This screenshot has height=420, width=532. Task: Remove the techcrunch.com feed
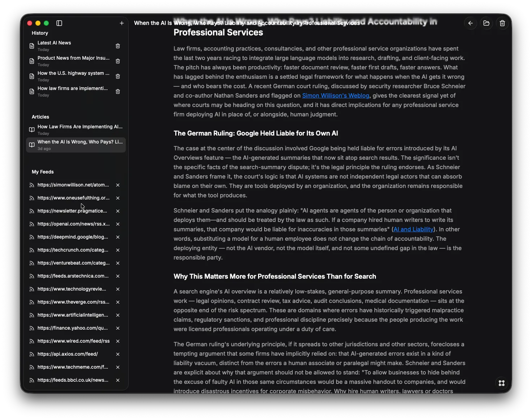click(118, 250)
